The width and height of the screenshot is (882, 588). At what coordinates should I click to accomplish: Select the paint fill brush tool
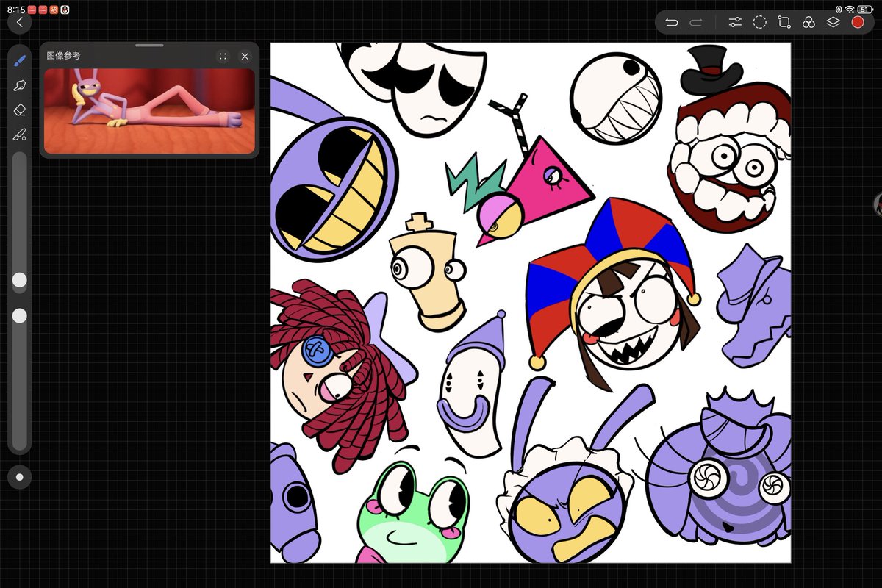pyautogui.click(x=19, y=135)
